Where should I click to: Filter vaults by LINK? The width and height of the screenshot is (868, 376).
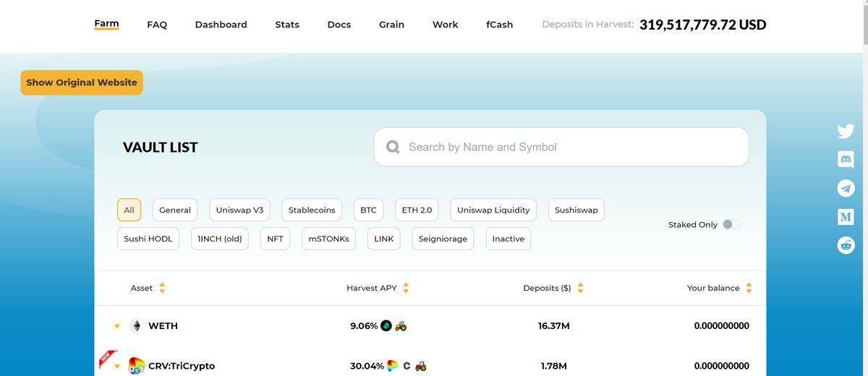[384, 239]
